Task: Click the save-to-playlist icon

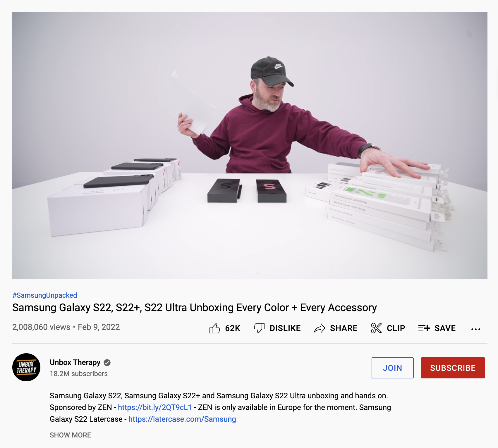Action: coord(424,328)
